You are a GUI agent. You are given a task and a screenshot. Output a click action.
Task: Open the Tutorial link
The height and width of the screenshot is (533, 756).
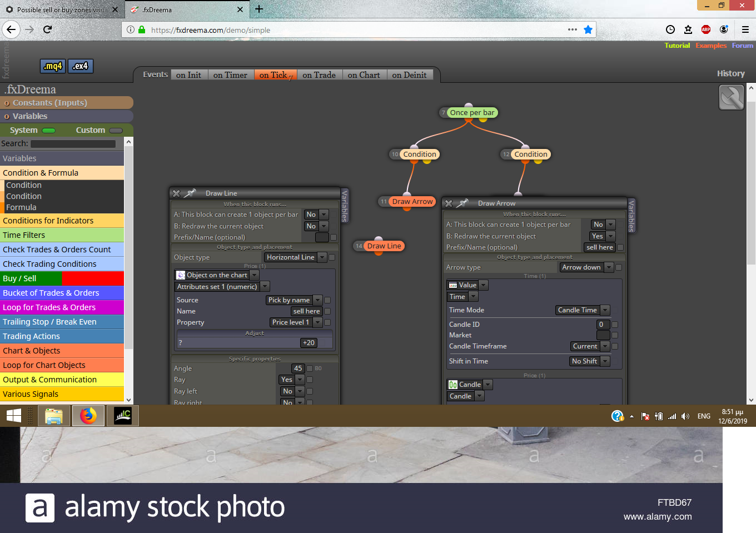coord(677,46)
